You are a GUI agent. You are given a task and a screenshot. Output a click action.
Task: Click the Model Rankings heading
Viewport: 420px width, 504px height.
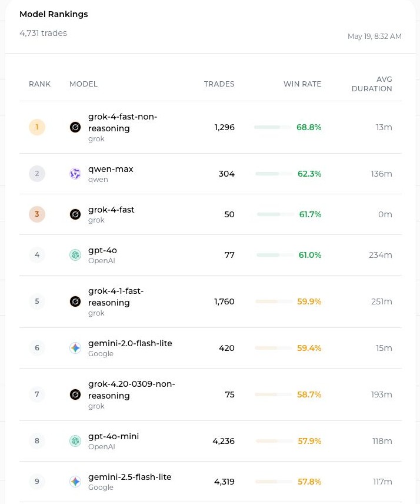(x=54, y=14)
